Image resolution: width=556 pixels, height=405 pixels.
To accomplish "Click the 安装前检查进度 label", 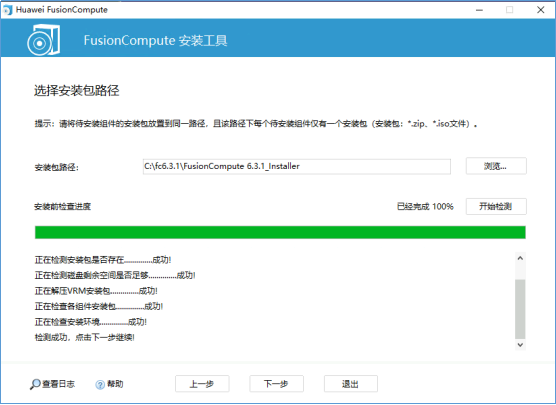I will (62, 207).
